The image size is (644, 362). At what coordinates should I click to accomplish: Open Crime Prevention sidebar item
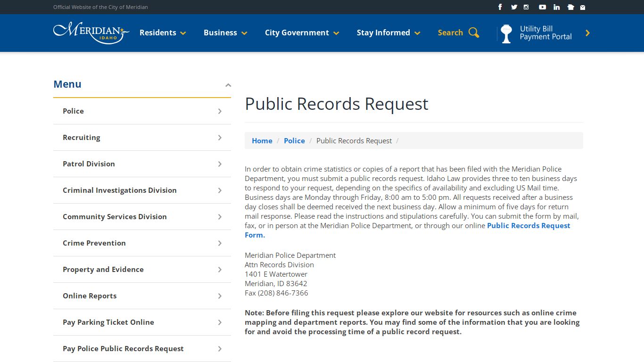click(x=142, y=243)
